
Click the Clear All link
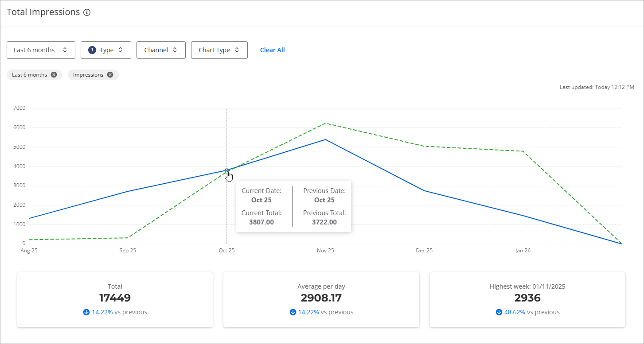click(x=272, y=50)
